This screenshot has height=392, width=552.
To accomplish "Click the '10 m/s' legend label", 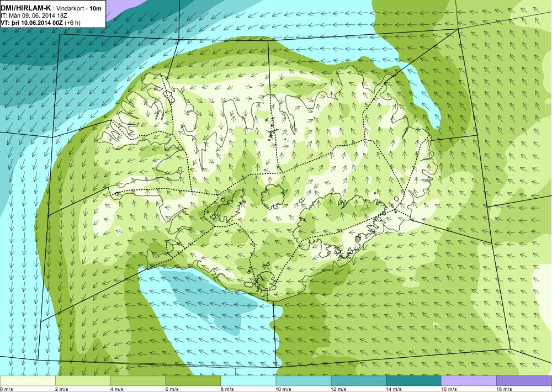I will (x=284, y=389).
